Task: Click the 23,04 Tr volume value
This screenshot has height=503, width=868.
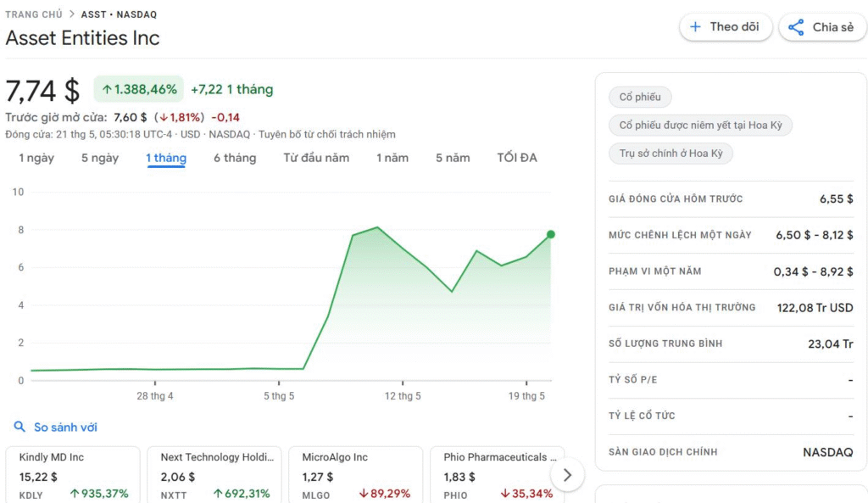Action: click(831, 344)
